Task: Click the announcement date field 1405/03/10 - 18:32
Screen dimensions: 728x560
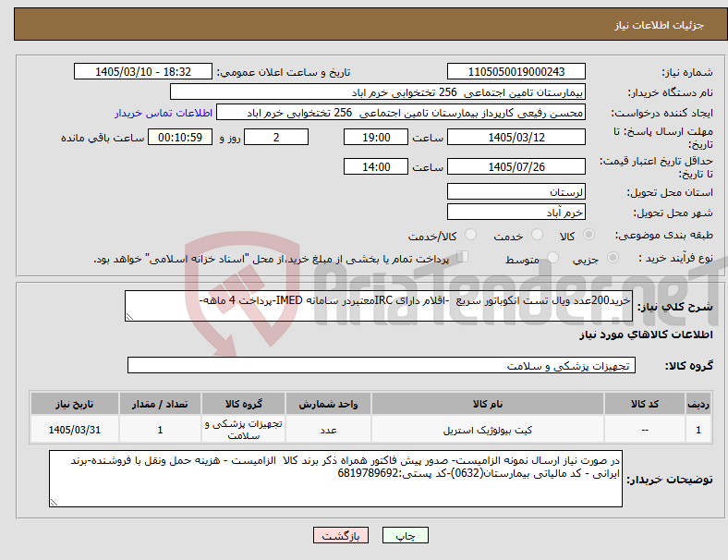Action: click(143, 71)
